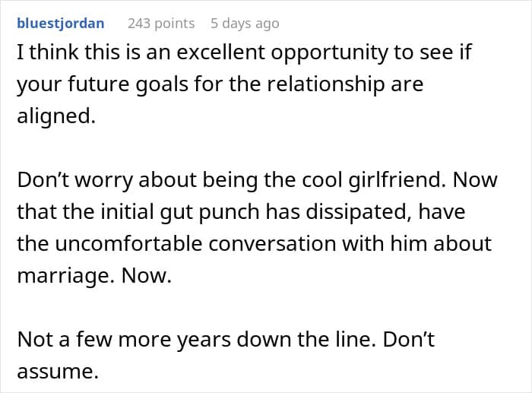Click the word excellent in first paragraph
This screenshot has height=393, width=532.
(x=220, y=52)
